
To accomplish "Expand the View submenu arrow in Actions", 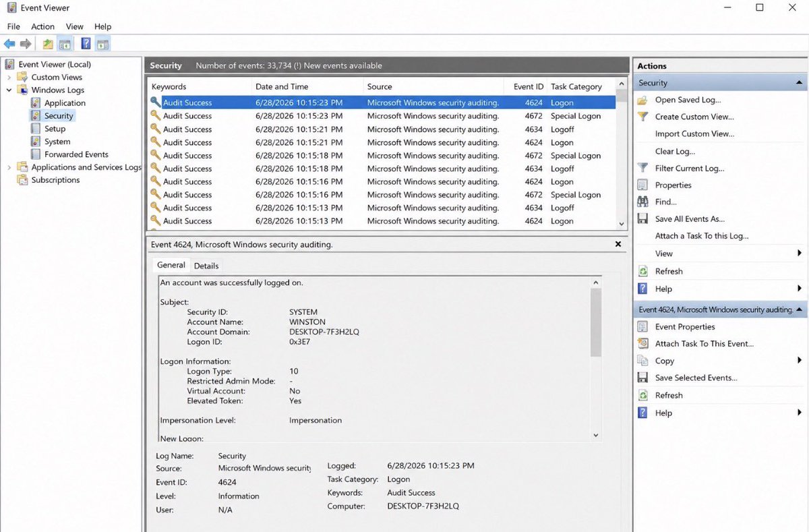I will [x=800, y=254].
